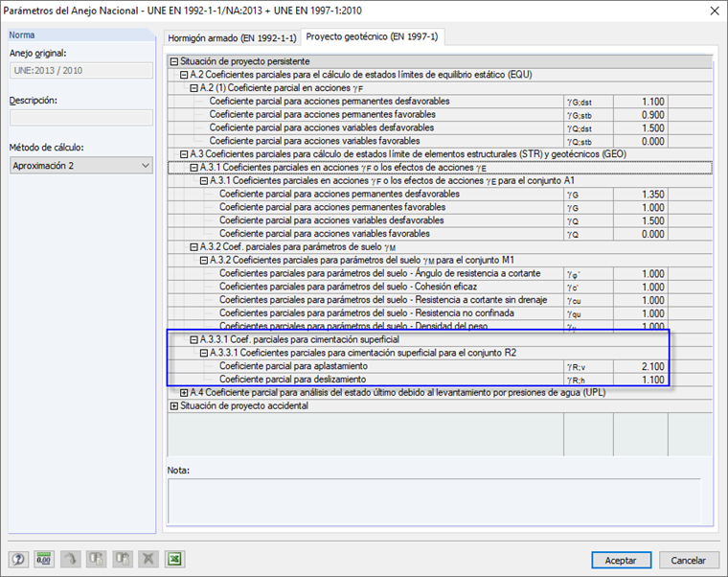Select the 1.100 value for deslizamiento γR;h

pyautogui.click(x=641, y=380)
